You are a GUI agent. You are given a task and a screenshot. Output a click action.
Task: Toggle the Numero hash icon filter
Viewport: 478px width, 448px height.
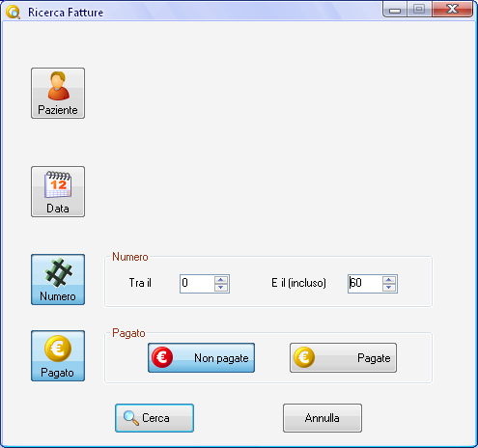(x=58, y=279)
